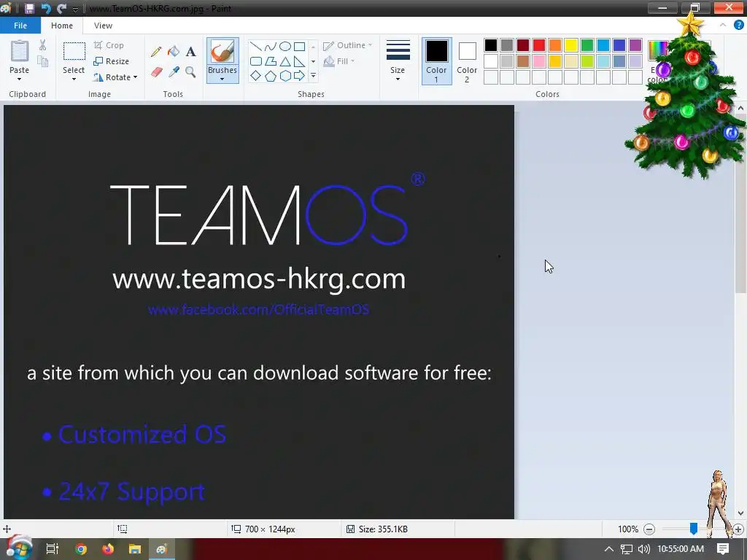The width and height of the screenshot is (747, 560).
Task: Click the Cut scissors icon
Action: (x=42, y=45)
